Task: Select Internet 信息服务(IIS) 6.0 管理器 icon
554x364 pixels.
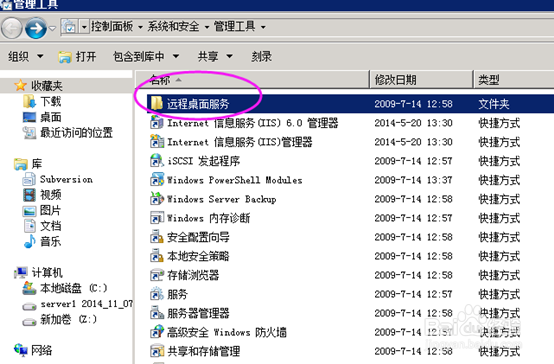Action: [x=157, y=123]
